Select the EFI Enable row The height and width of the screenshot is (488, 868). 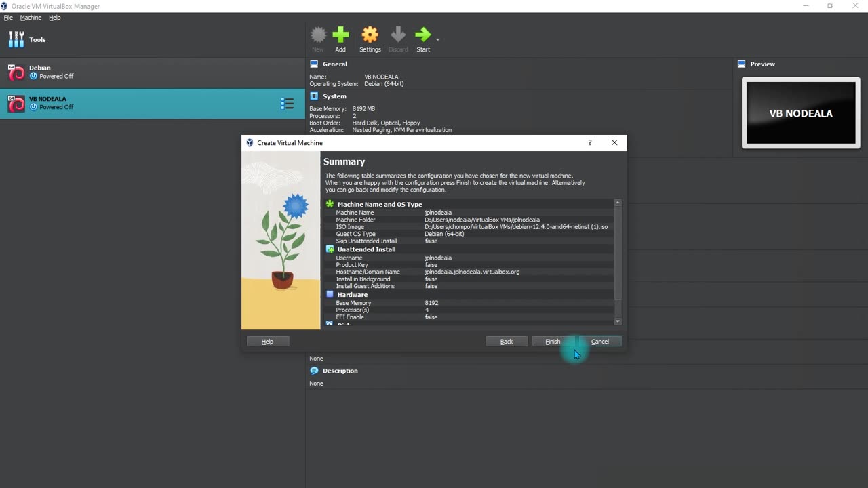click(x=469, y=317)
